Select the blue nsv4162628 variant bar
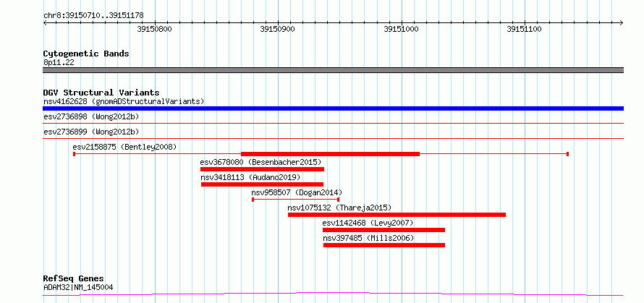The height and width of the screenshot is (303, 644). pos(333,108)
